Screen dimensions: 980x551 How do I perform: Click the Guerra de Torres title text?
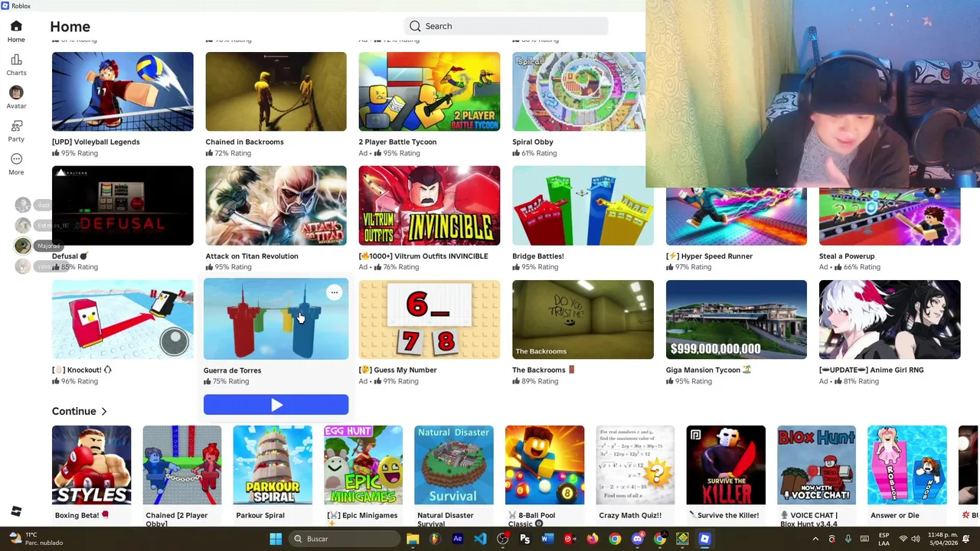click(232, 370)
